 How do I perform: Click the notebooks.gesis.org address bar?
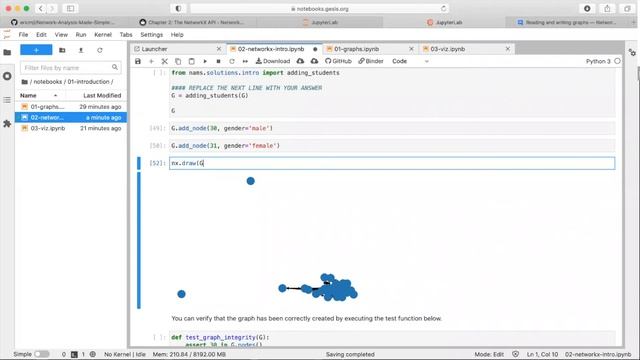pyautogui.click(x=320, y=9)
